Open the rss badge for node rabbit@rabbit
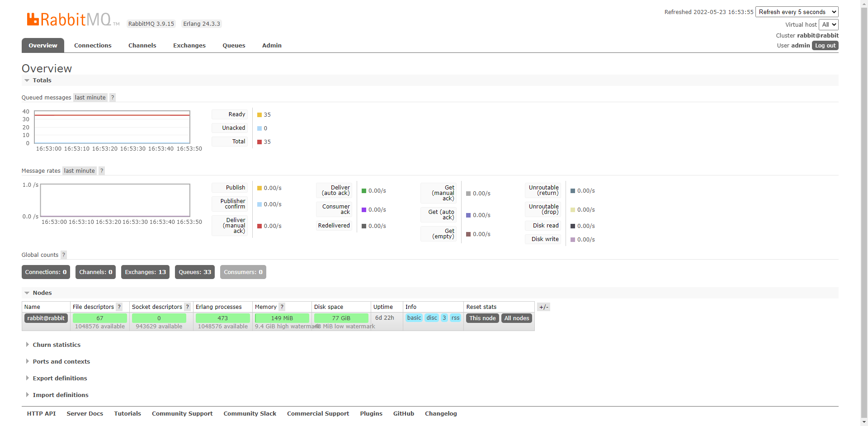Image resolution: width=868 pixels, height=426 pixels. 455,318
